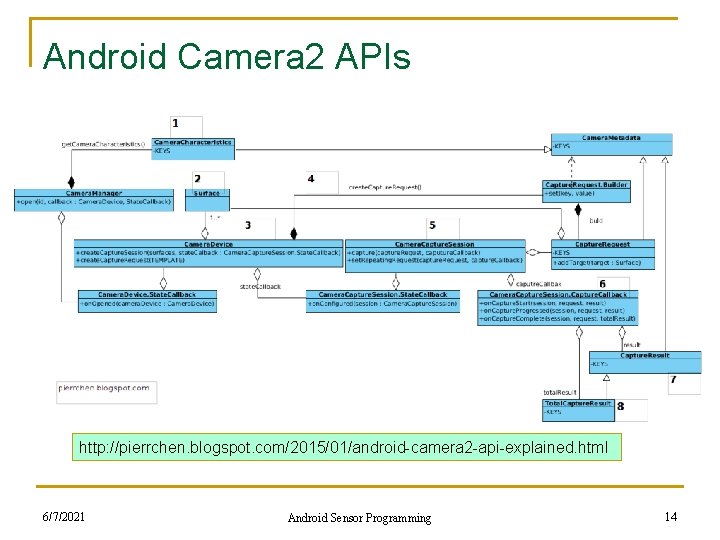This screenshot has width=720, height=540.
Task: Click '-KEYS' attribute in CameraMetadata
Action: click(562, 146)
